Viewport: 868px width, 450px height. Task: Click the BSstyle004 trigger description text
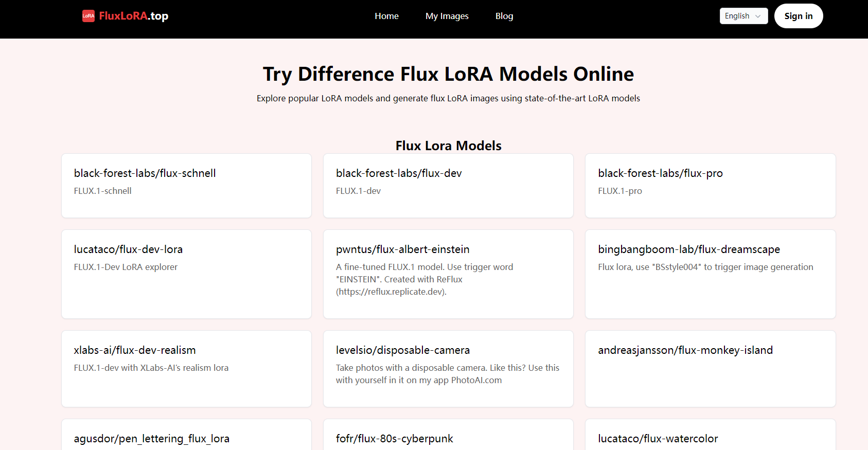[x=705, y=267]
